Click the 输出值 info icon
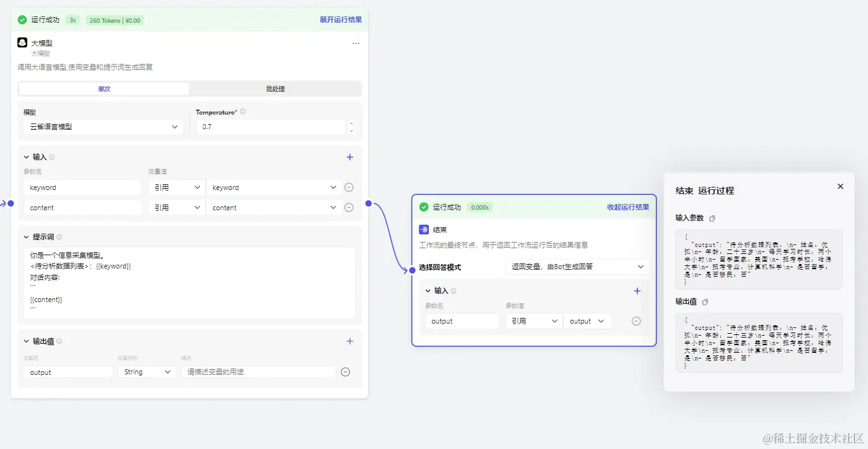Viewport: 868px width, 449px height. click(x=59, y=341)
